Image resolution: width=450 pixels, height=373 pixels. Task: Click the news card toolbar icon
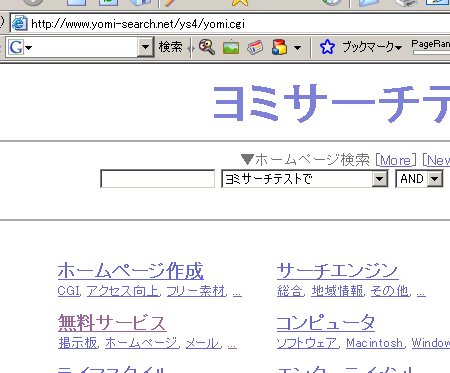255,47
